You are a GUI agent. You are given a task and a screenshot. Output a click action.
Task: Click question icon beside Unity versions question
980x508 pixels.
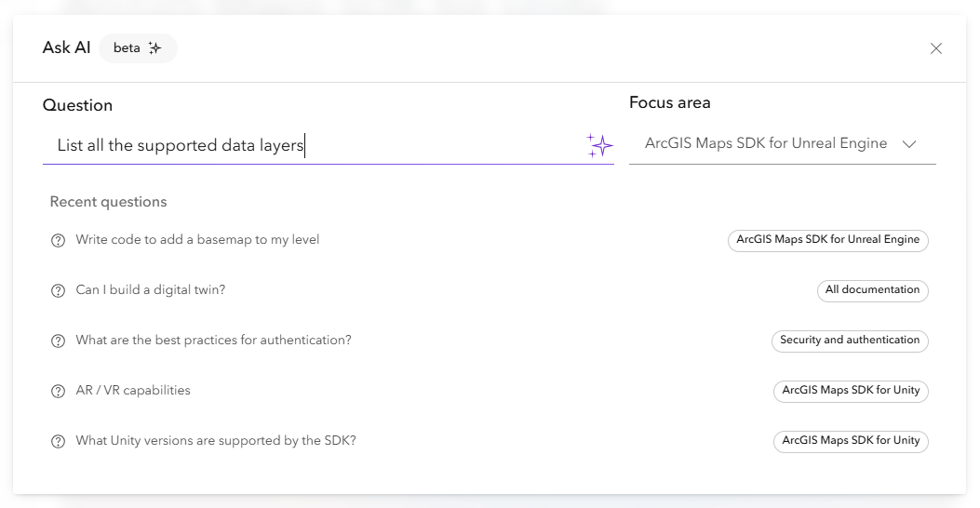tap(58, 441)
